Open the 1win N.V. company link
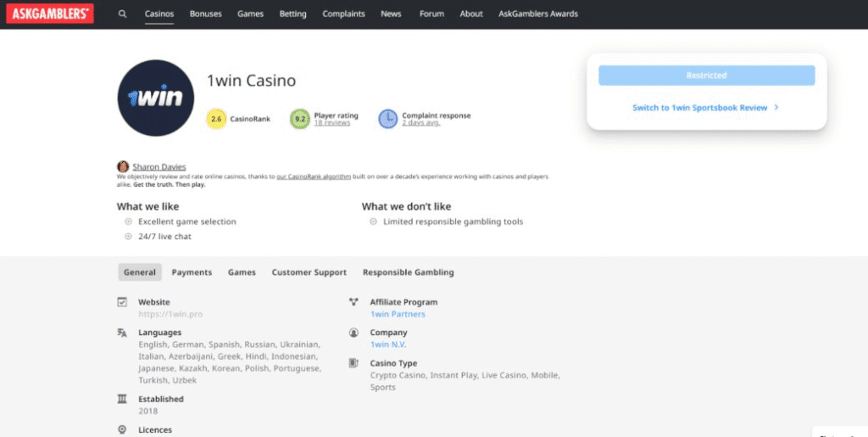This screenshot has width=868, height=437. pyautogui.click(x=389, y=345)
